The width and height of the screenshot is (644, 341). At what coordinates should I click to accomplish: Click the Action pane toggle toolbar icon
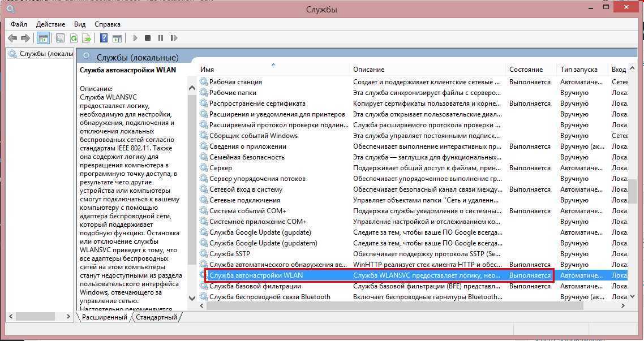(117, 38)
